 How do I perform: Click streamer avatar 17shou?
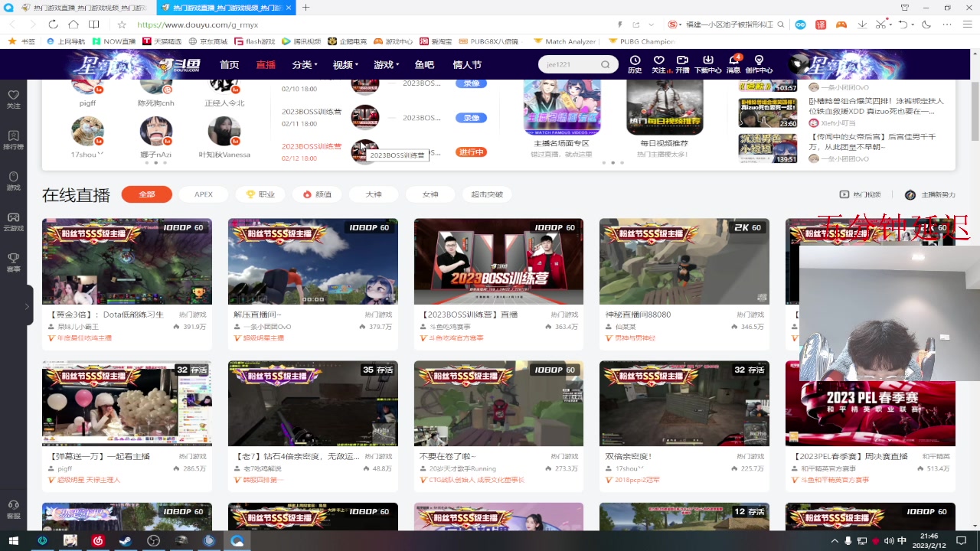coord(87,131)
